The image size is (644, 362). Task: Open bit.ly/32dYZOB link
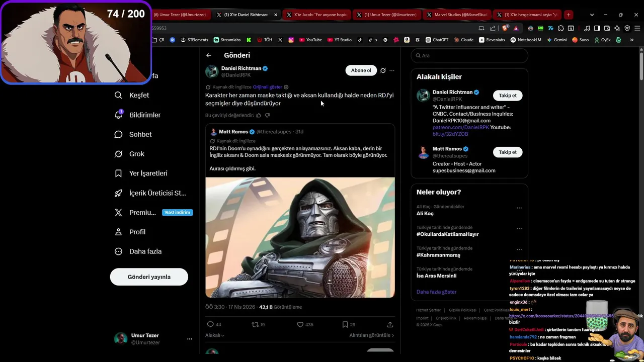pos(450,134)
